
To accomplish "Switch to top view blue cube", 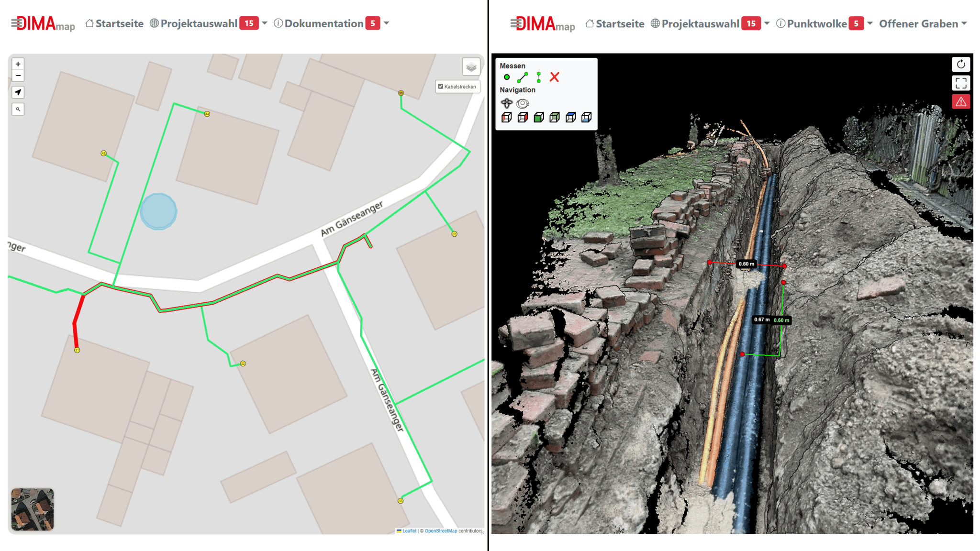I will click(x=570, y=118).
